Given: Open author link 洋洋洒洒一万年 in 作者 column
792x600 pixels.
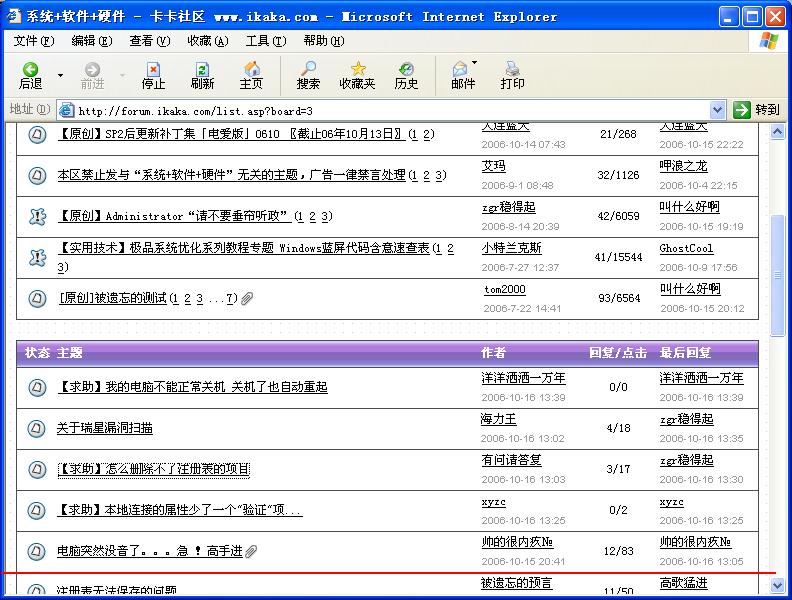Looking at the screenshot, I should [x=522, y=379].
